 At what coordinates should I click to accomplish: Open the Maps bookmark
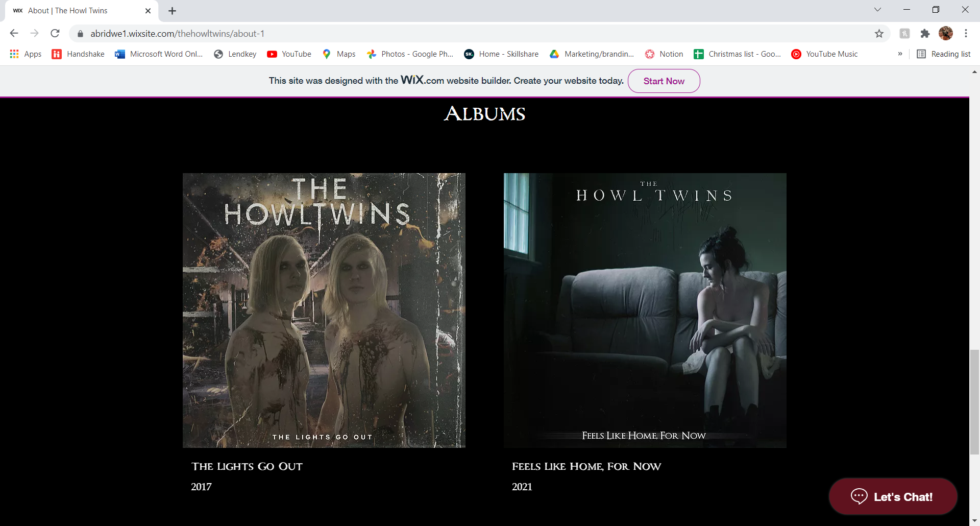pos(339,54)
